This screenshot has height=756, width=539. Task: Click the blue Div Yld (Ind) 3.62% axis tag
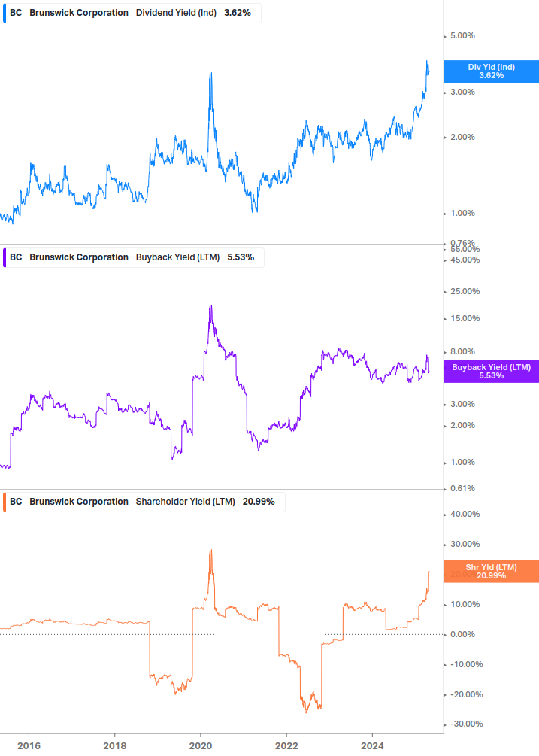coord(491,71)
